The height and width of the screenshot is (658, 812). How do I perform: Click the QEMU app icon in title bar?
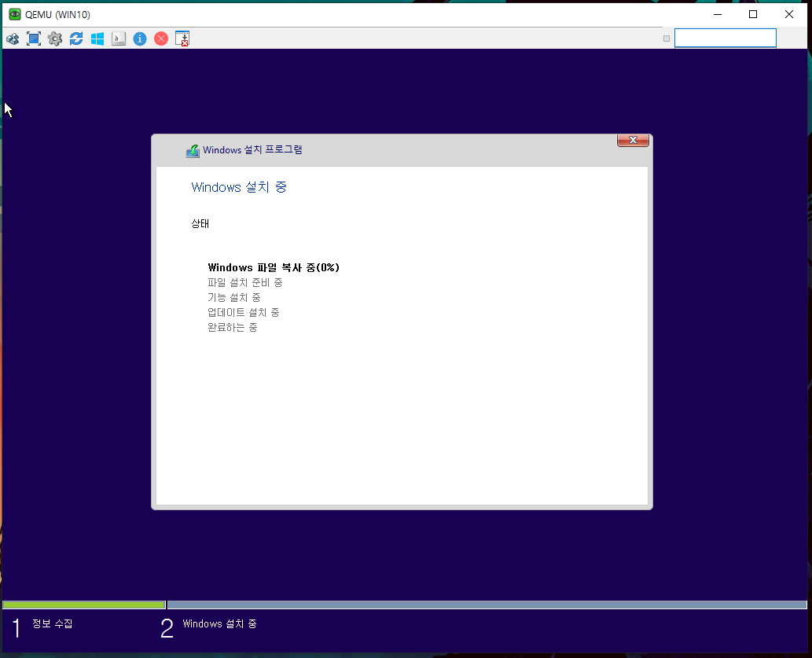[x=14, y=14]
